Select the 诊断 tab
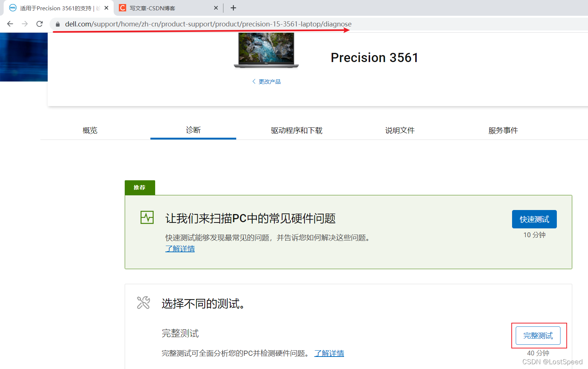588x369 pixels. coord(193,130)
